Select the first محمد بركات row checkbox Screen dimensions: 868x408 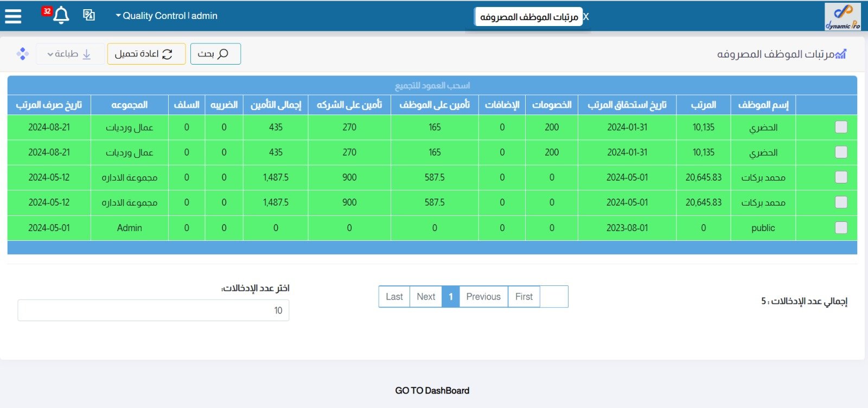coord(841,177)
